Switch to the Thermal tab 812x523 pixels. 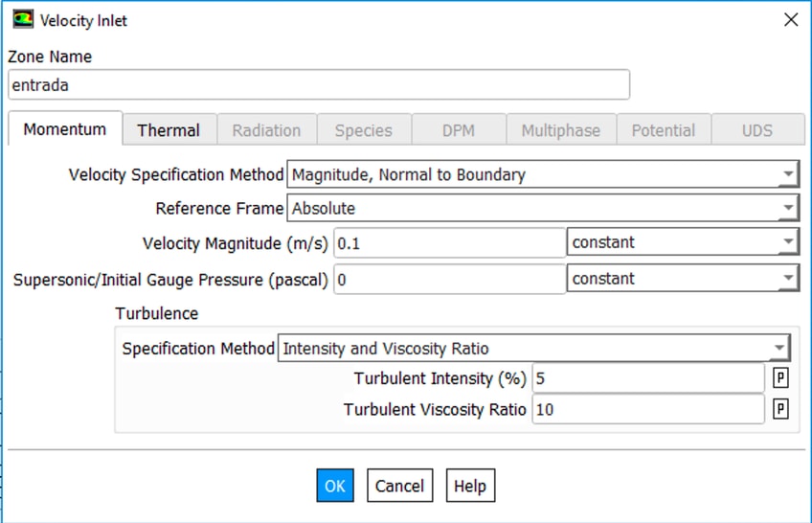point(169,130)
